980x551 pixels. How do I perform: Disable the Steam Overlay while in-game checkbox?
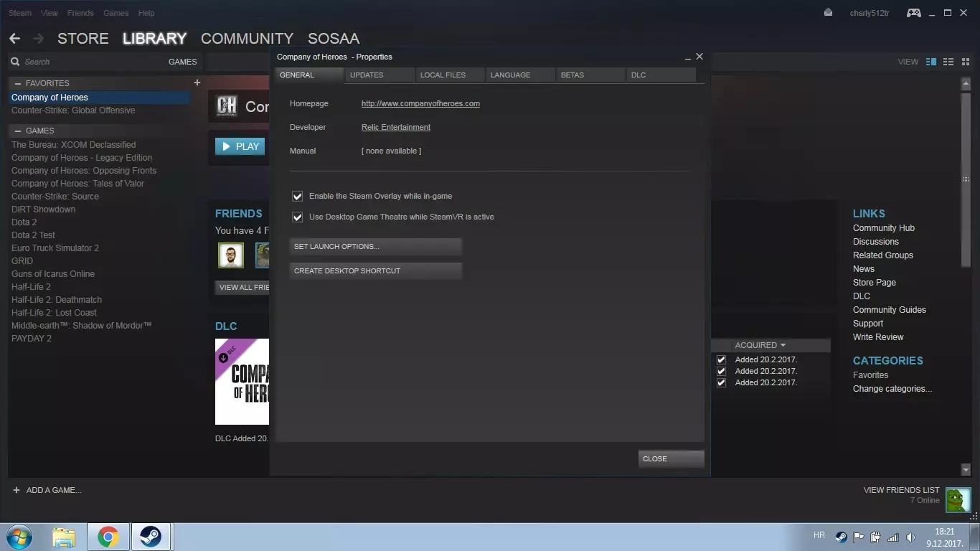[297, 196]
